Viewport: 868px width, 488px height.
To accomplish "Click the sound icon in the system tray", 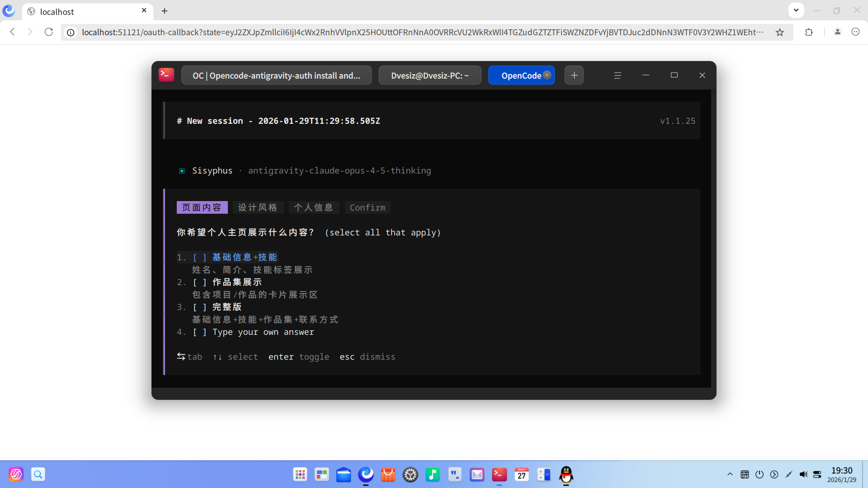I will point(803,474).
